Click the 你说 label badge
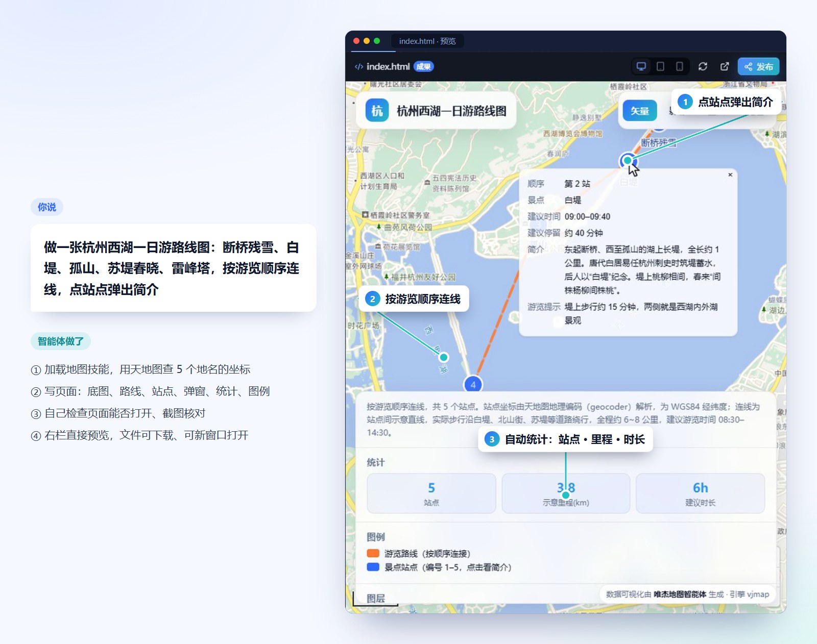The width and height of the screenshot is (817, 644). (x=47, y=207)
